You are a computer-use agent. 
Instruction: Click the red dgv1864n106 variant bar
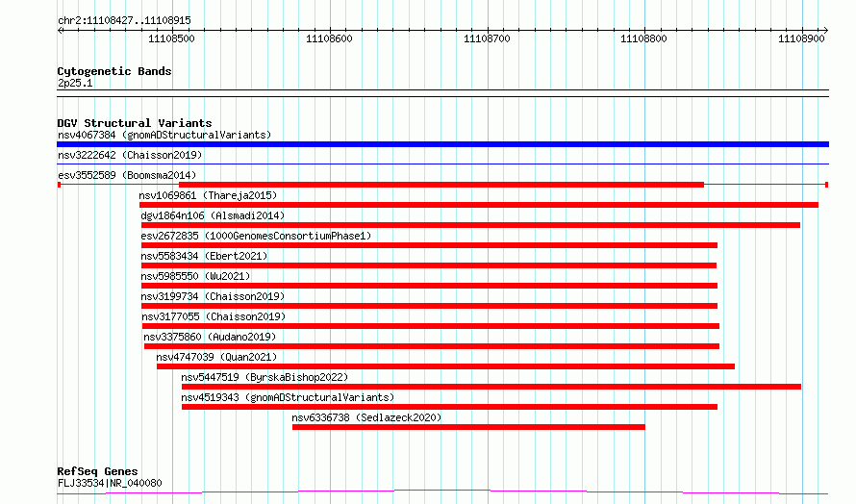pyautogui.click(x=470, y=225)
